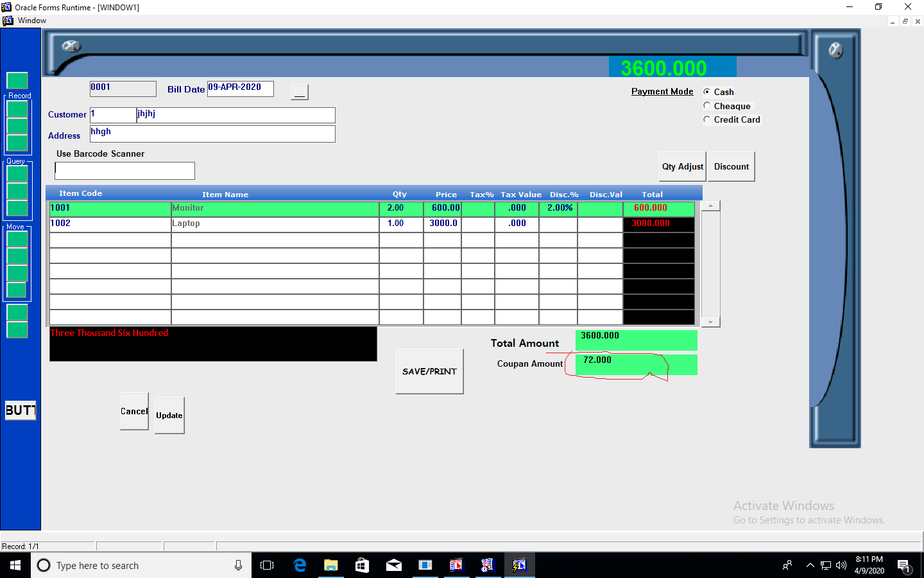Viewport: 924px width, 578px height.
Task: Show hidden system tray icons
Action: coord(810,565)
